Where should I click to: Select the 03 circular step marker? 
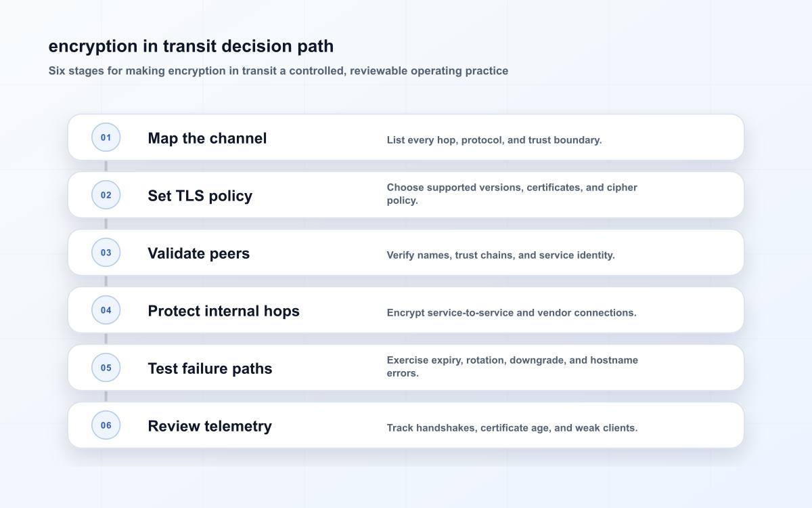(x=106, y=253)
